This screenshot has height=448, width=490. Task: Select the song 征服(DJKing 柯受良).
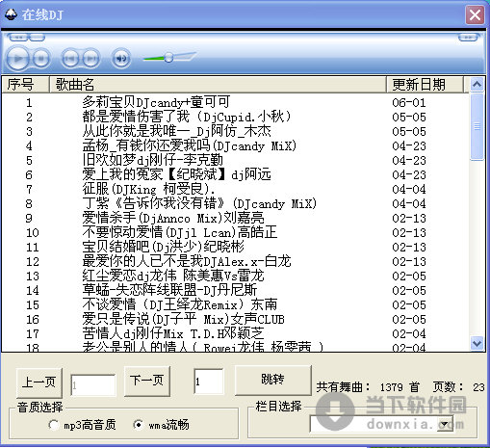(x=148, y=189)
